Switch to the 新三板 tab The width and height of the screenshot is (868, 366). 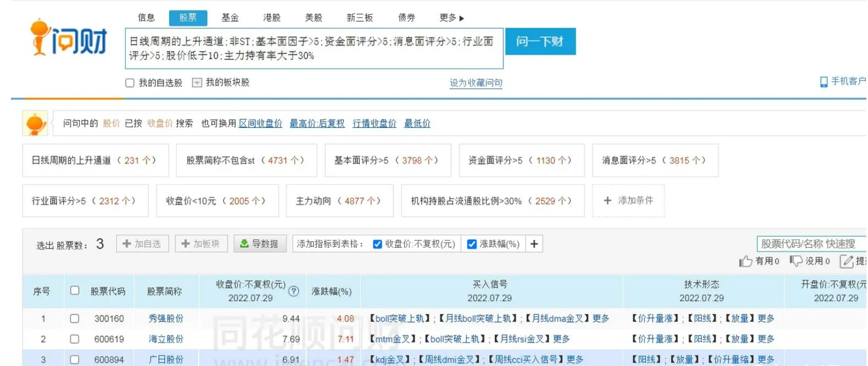coord(360,18)
